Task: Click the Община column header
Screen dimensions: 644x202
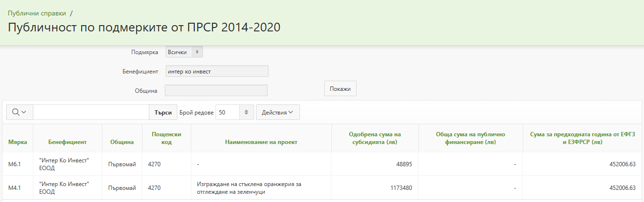Action: [x=122, y=142]
